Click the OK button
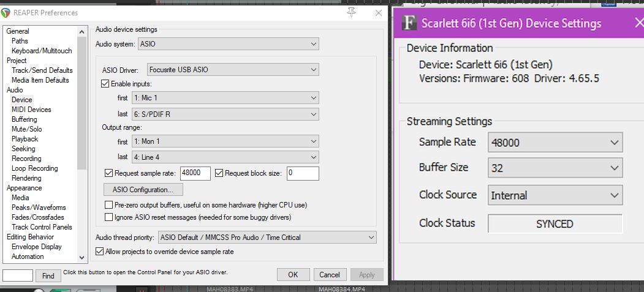This screenshot has height=292, width=644. point(293,275)
